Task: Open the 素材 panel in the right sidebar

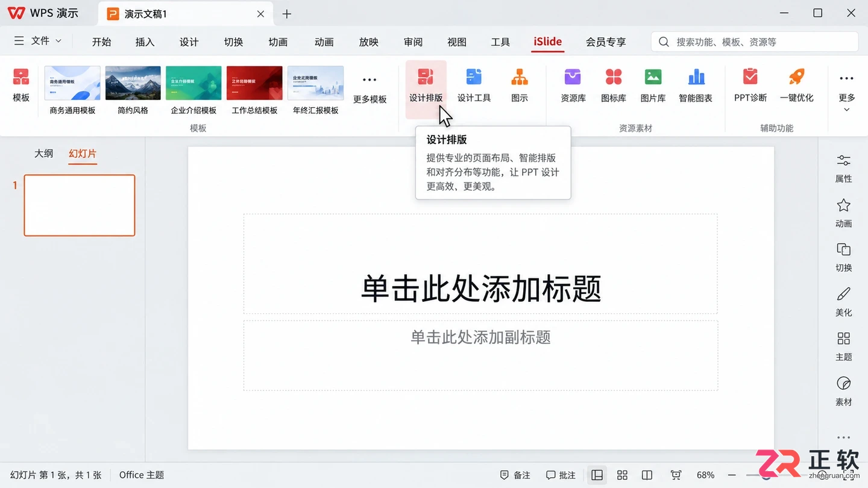Action: [x=844, y=392]
